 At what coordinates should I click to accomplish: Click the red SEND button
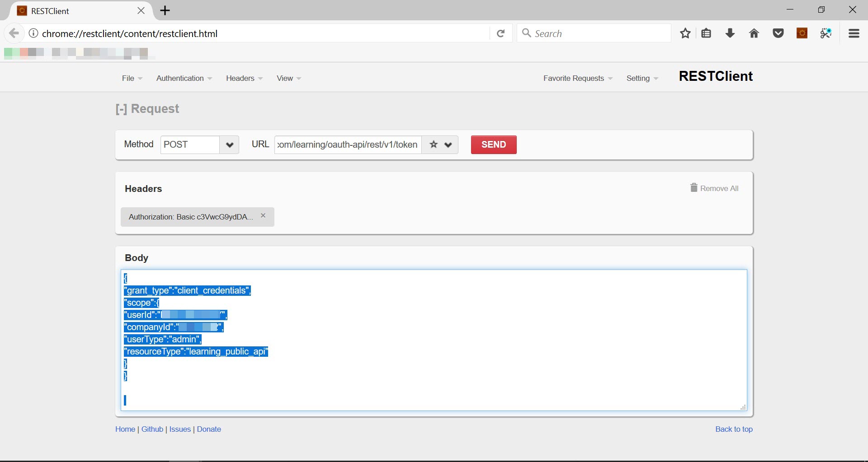pyautogui.click(x=494, y=145)
